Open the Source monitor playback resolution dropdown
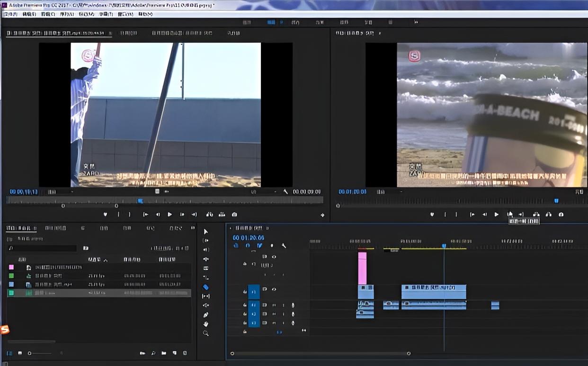This screenshot has height=366, width=588. pos(264,192)
